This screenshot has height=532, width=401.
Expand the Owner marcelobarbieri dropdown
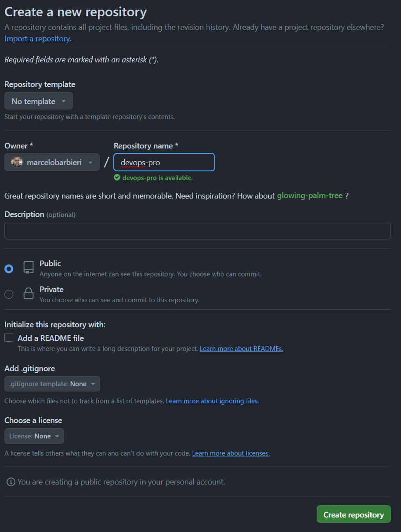coord(52,163)
